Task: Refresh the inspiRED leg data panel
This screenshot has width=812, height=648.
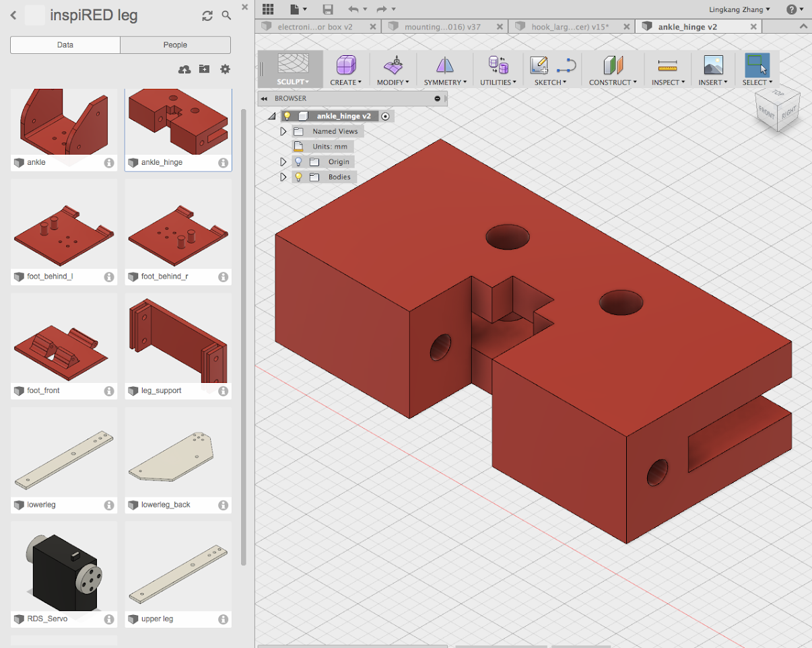Action: pyautogui.click(x=207, y=15)
